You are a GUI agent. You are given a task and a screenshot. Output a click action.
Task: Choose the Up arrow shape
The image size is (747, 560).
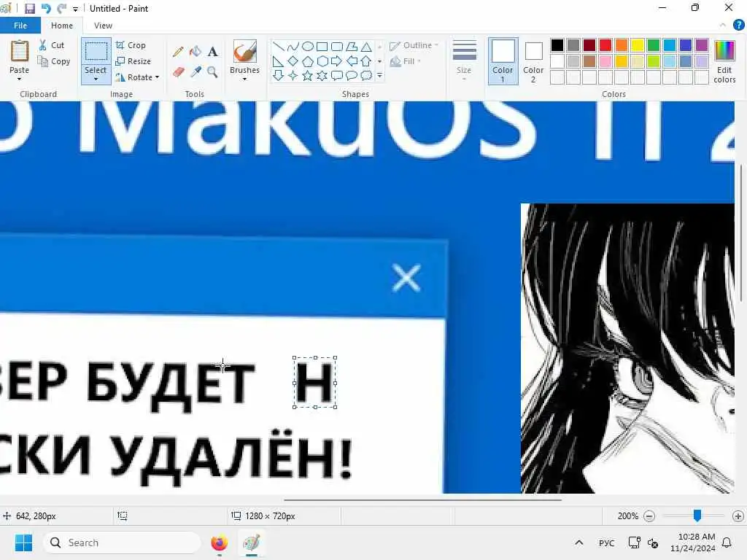point(366,61)
